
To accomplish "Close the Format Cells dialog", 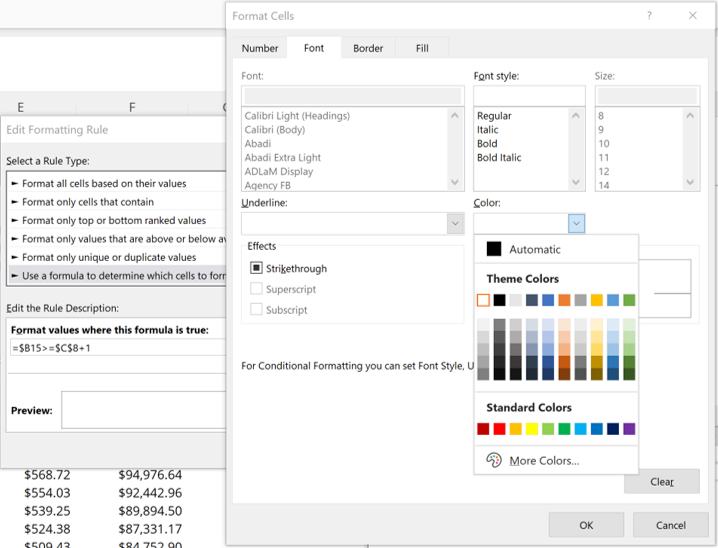I will click(692, 16).
